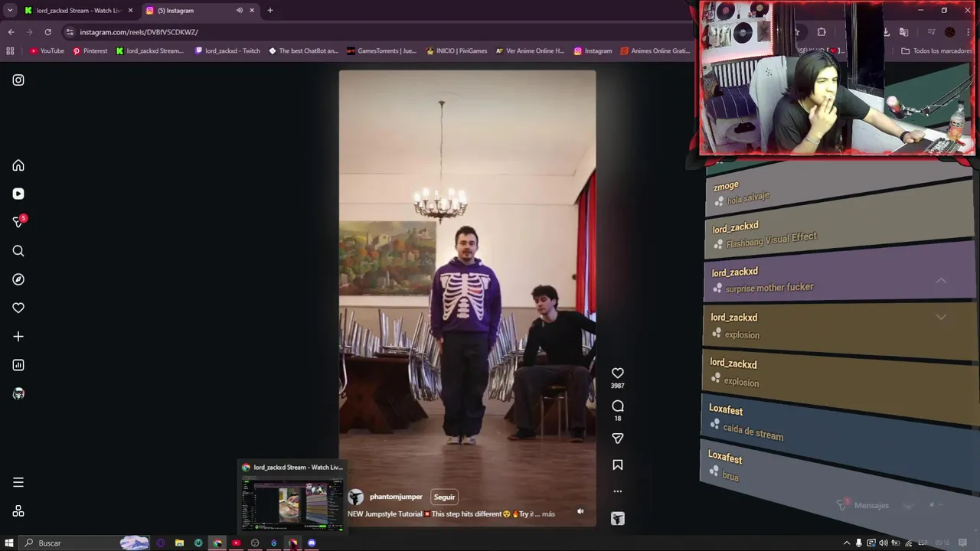Open lord_zackxd - Twitch bookmark
980x551 pixels.
227,51
